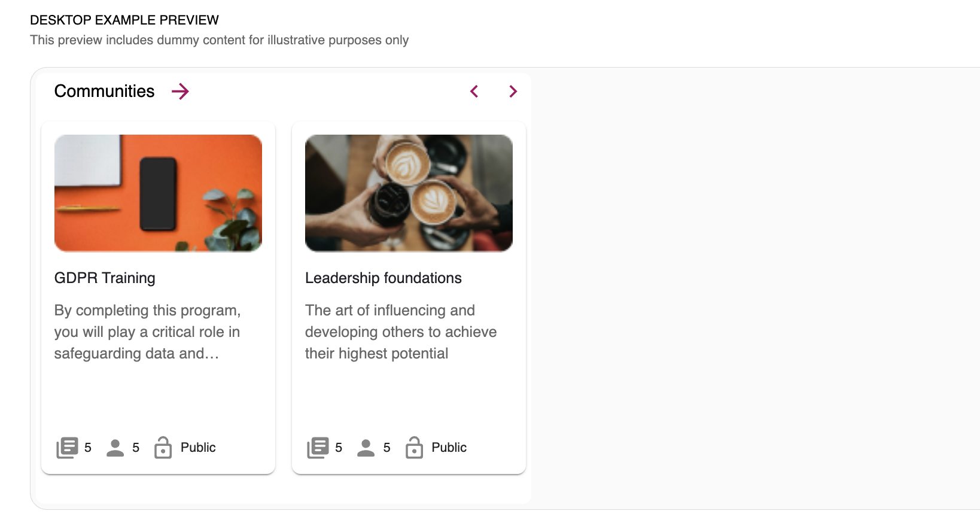Click Public label on Leadership foundations card
Viewport: 980px width, 529px height.
(449, 448)
